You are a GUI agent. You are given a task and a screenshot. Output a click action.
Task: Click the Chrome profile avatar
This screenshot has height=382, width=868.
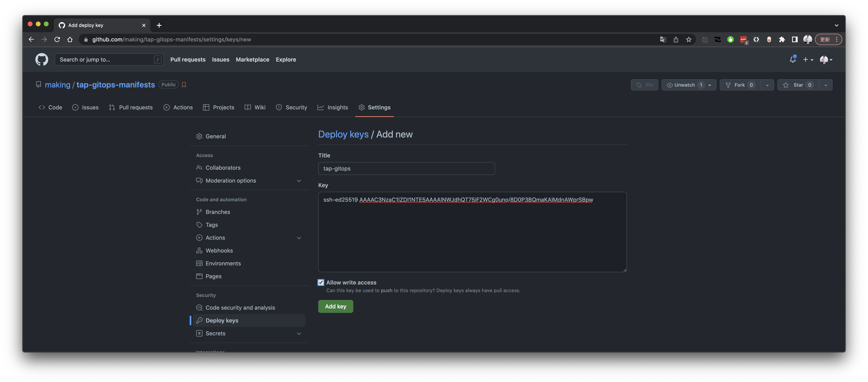(x=807, y=39)
